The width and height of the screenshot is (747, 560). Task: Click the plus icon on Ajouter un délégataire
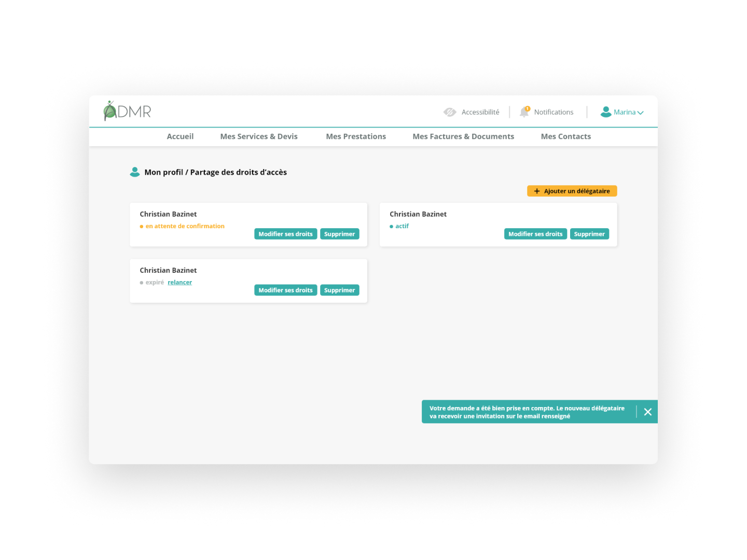coord(537,191)
